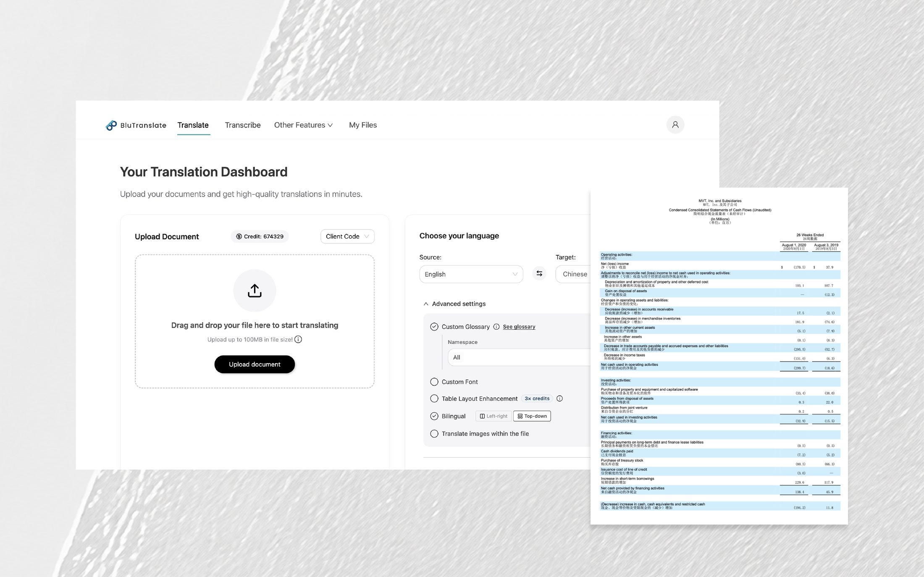Click "Net cash used in operating activities" row

[720, 367]
